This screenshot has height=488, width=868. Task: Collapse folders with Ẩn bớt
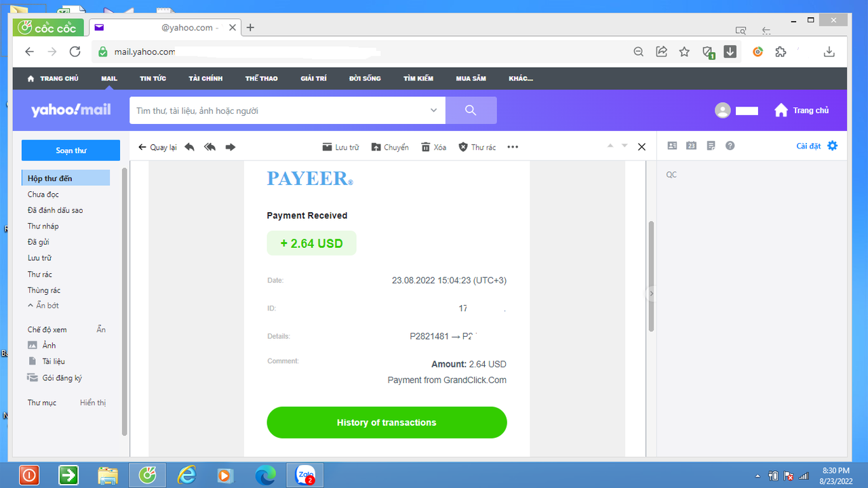[43, 306]
